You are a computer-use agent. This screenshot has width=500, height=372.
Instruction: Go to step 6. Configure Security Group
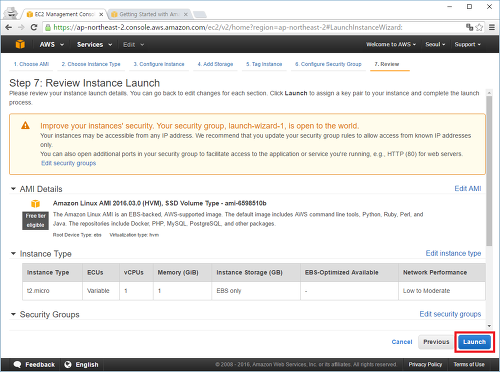[328, 64]
